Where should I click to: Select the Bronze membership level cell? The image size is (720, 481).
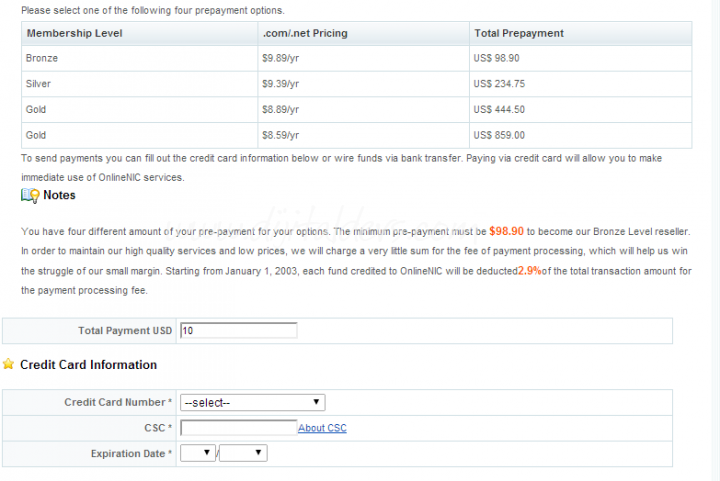42,59
